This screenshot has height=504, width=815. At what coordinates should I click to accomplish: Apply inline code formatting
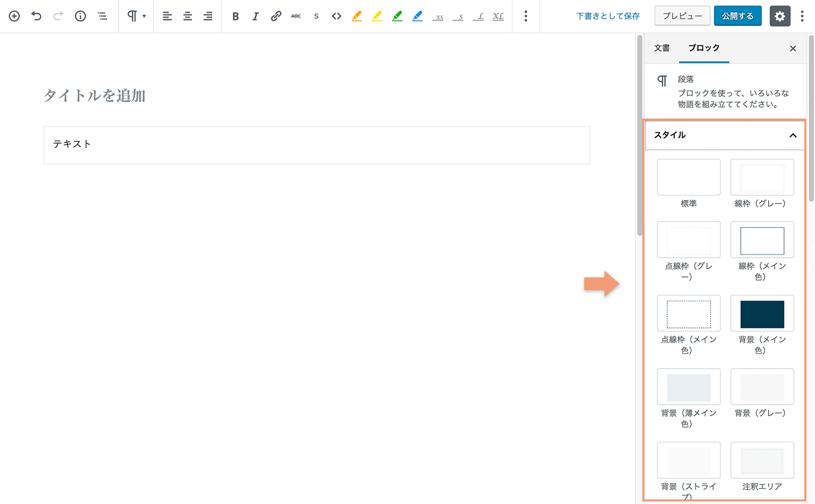tap(336, 16)
